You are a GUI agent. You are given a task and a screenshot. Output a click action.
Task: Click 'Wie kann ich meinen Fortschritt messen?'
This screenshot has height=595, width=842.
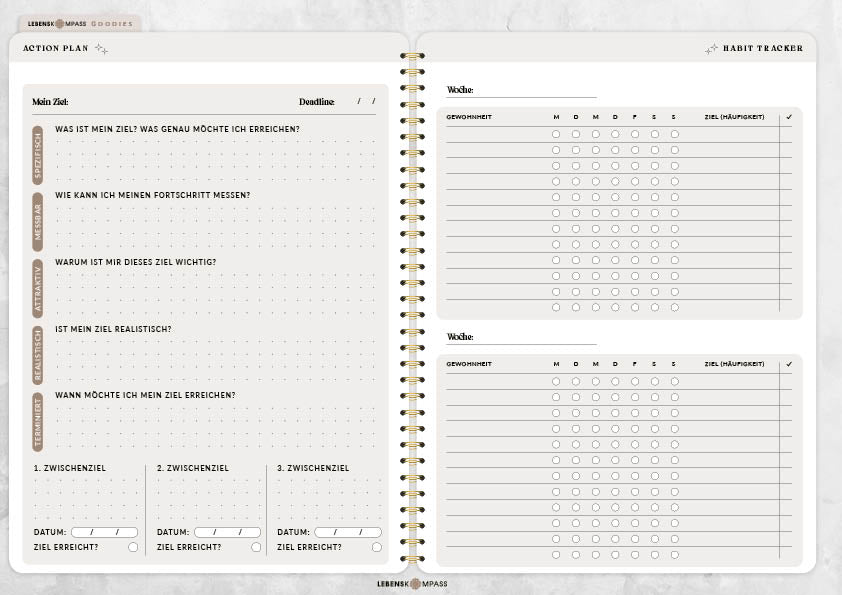point(153,195)
